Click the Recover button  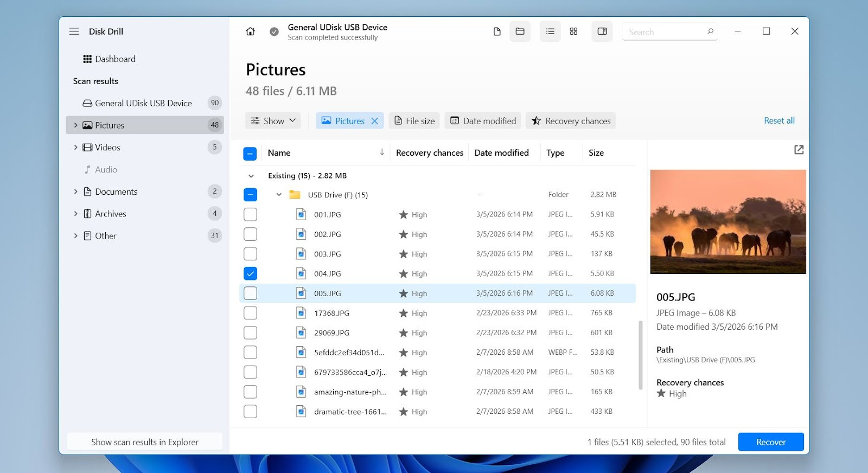pos(770,442)
